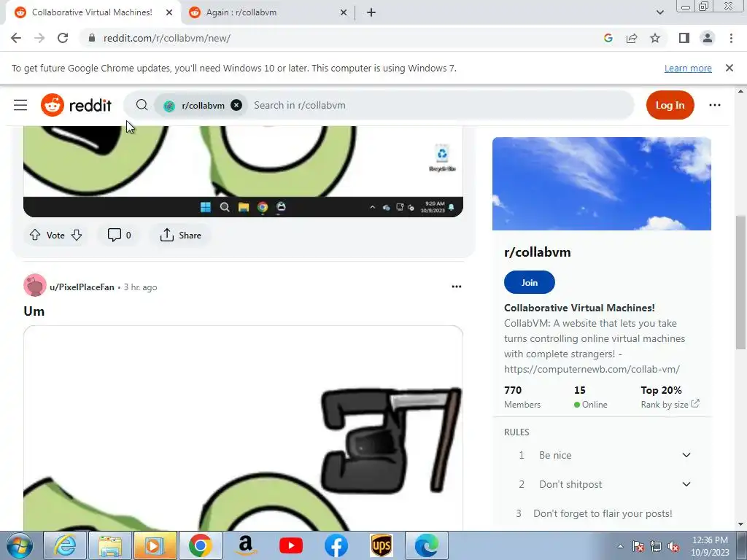The image size is (747, 560).
Task: Click the site padlock icon
Action: click(92, 38)
